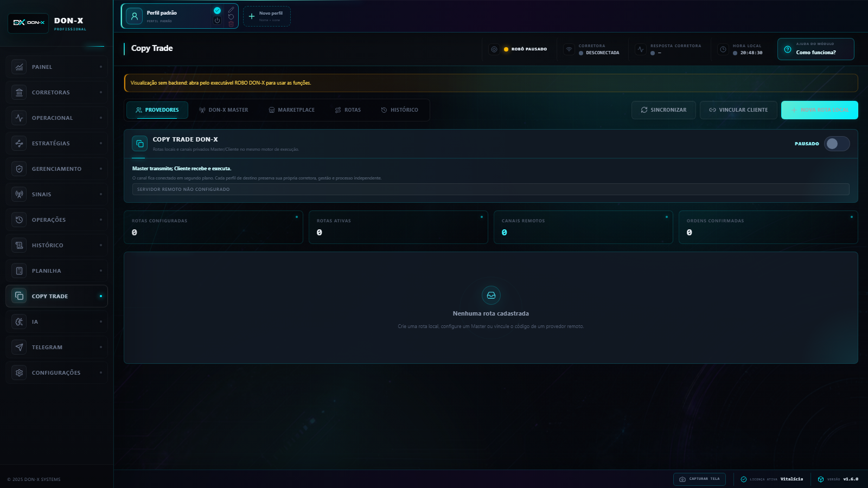The image size is (868, 488).
Task: Open Operações in the sidebar
Action: coord(57,220)
